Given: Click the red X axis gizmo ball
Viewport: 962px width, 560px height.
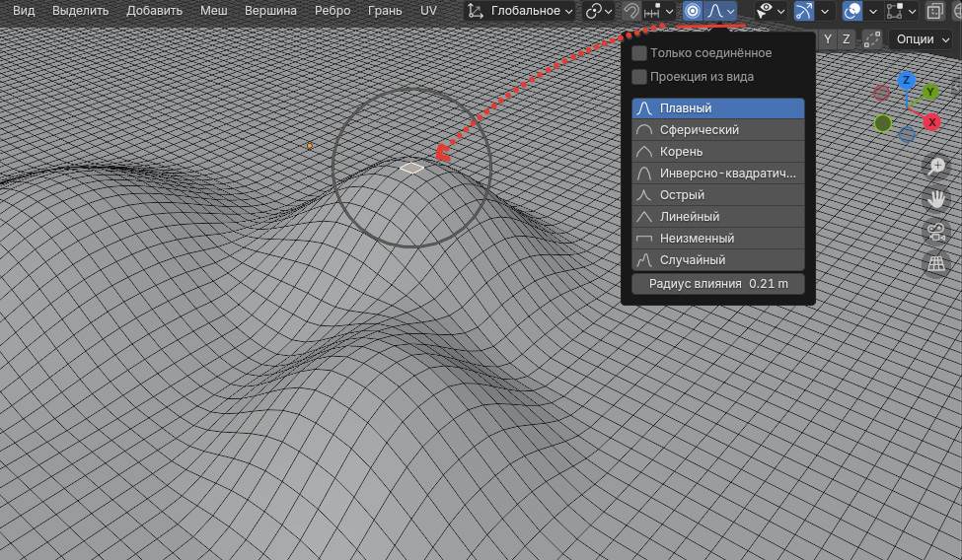Looking at the screenshot, I should (x=932, y=122).
